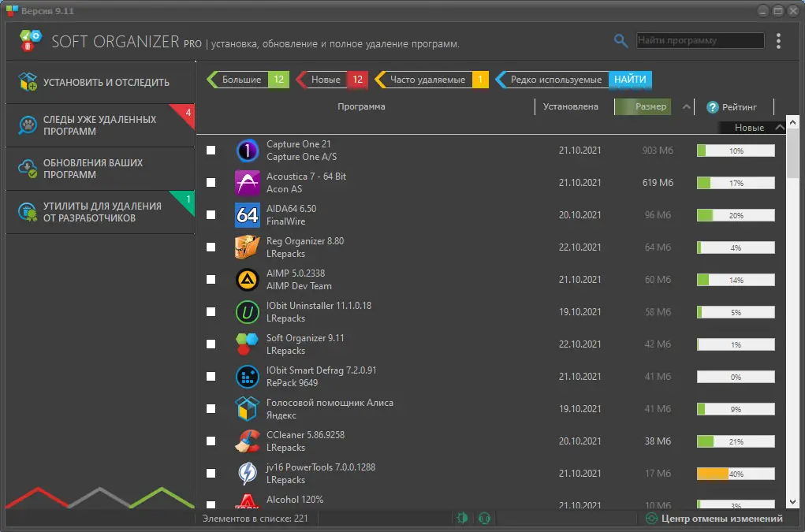The image size is (805, 532).
Task: Click the Рейтинг column header
Action: pos(740,107)
